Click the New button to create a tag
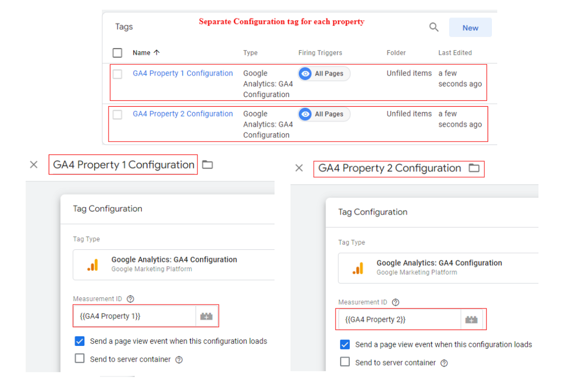 [470, 27]
